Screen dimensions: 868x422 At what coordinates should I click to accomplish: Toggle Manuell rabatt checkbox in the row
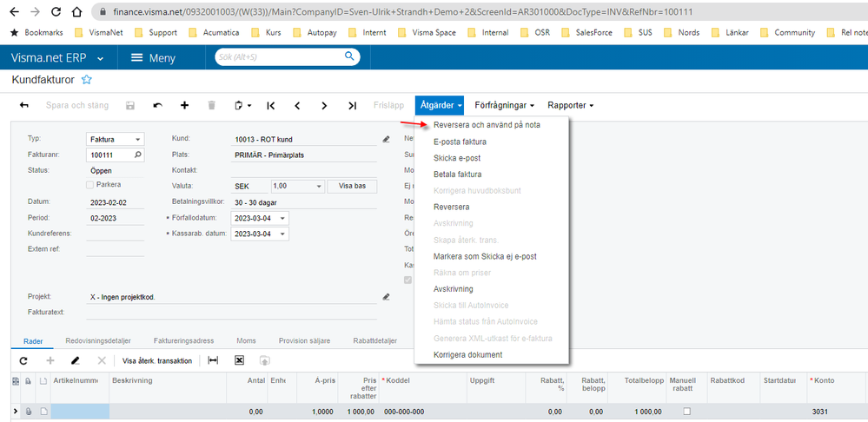tap(687, 412)
